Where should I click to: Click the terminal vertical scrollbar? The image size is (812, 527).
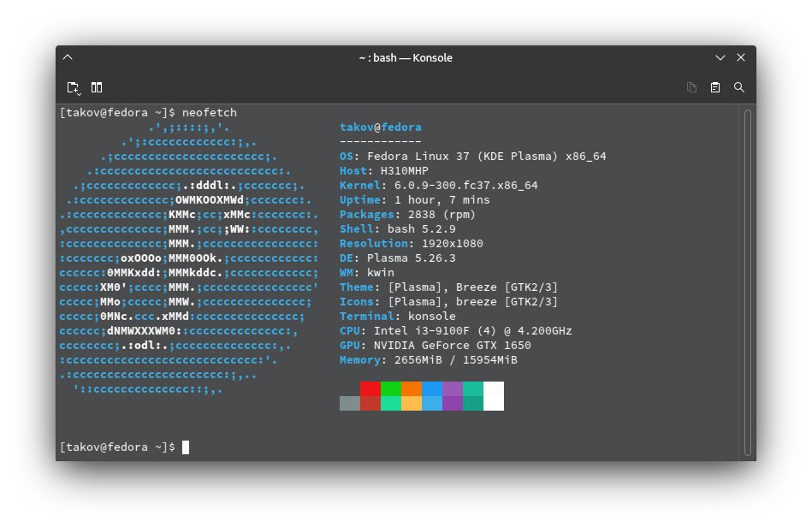pos(747,282)
